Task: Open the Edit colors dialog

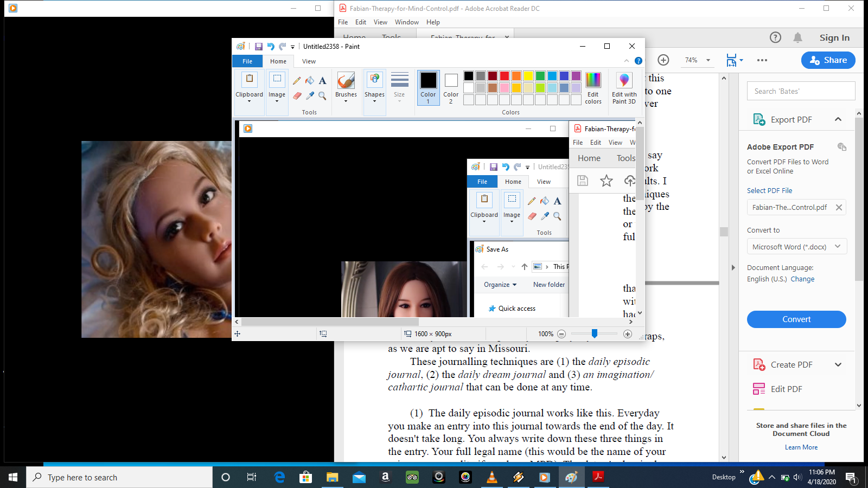Action: (x=593, y=88)
